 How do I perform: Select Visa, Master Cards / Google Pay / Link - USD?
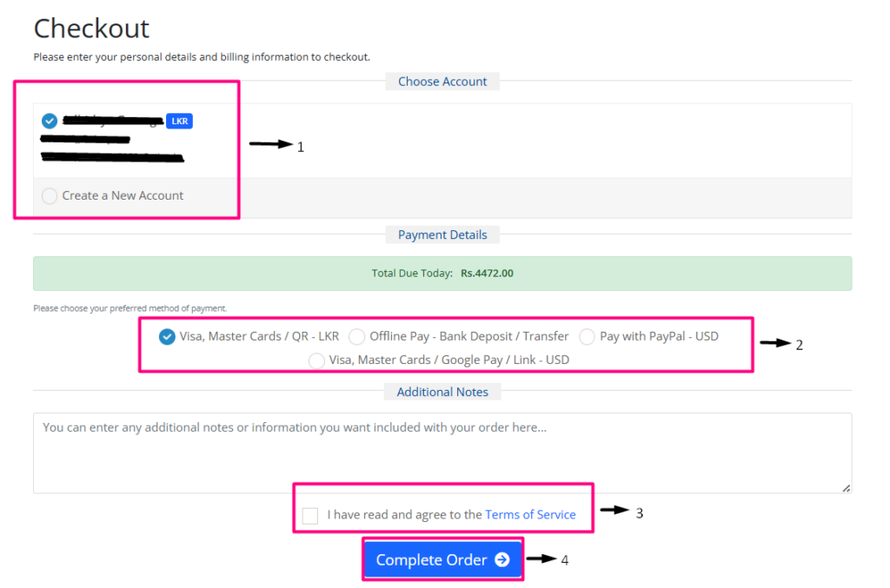point(316,360)
